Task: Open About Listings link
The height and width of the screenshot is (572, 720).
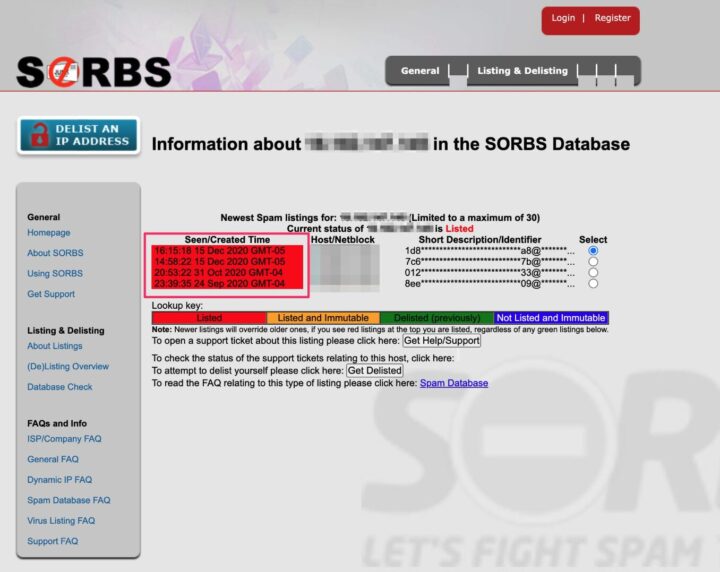Action: coord(55,346)
